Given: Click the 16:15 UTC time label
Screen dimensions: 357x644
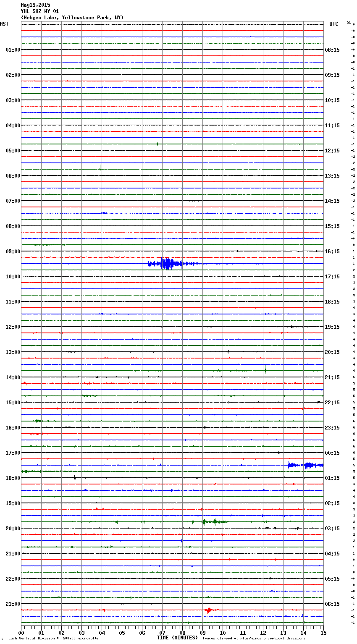Looking at the screenshot, I should coord(332,251).
